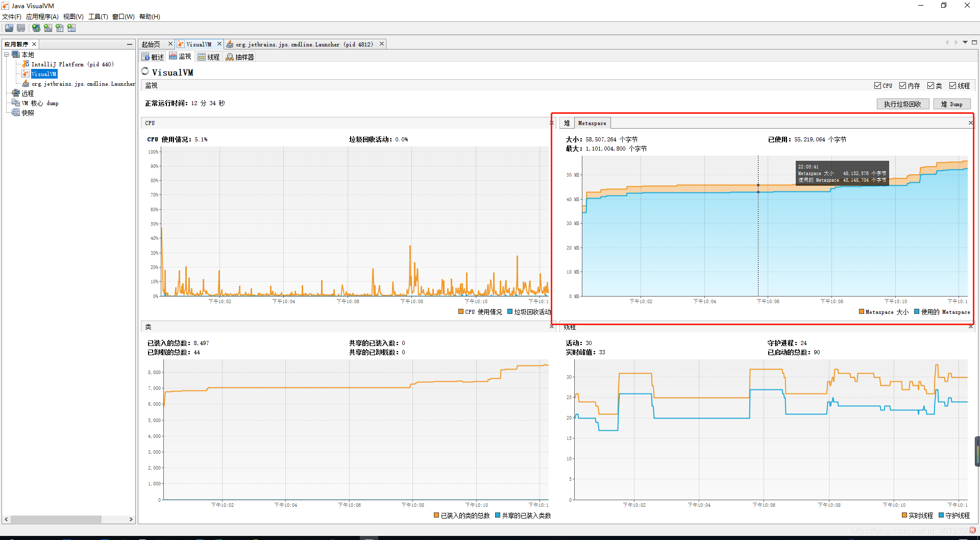Screen dimensions: 980x540
Task: Minimize the 应用程序 side panel
Action: pos(130,44)
